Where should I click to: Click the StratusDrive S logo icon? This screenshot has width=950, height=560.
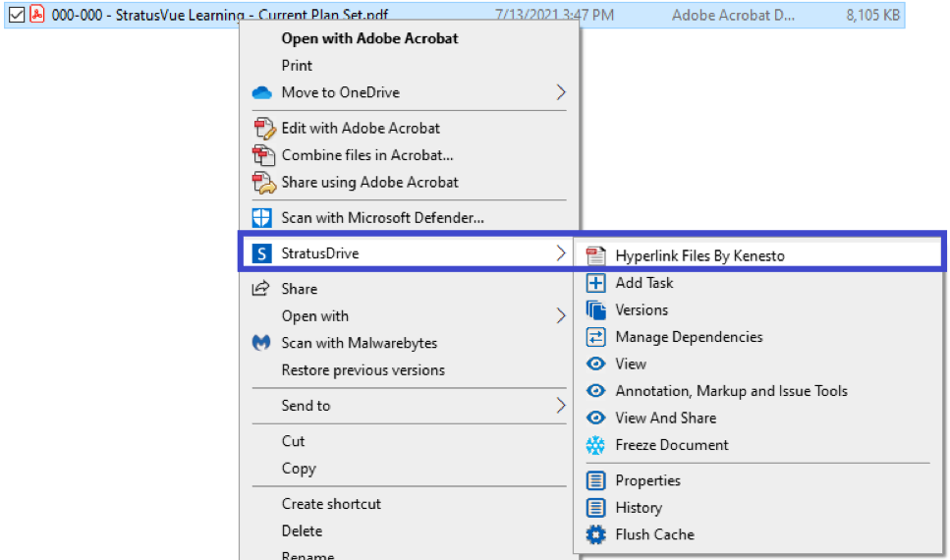[x=261, y=253]
